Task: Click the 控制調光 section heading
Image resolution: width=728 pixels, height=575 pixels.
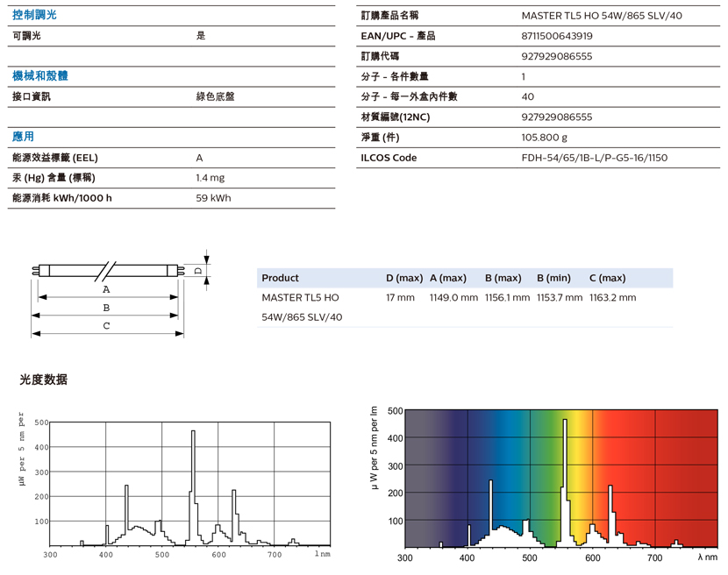Action: (34, 15)
